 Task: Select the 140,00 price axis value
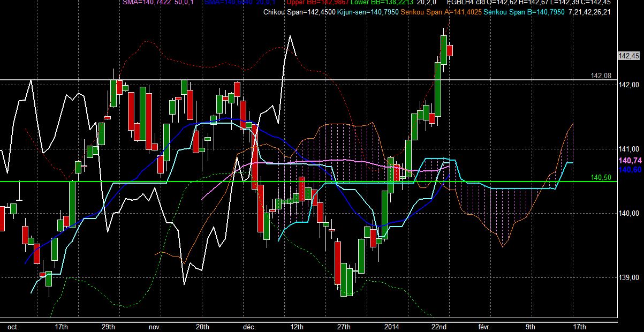point(630,214)
